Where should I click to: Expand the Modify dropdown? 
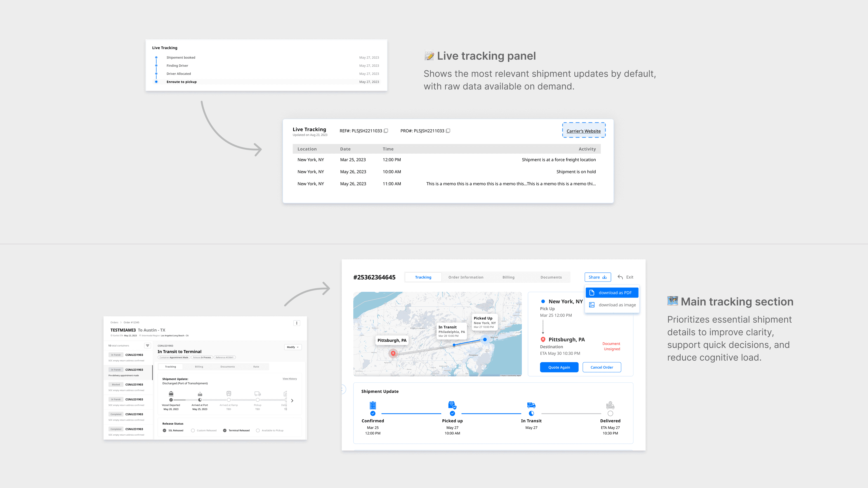[293, 347]
